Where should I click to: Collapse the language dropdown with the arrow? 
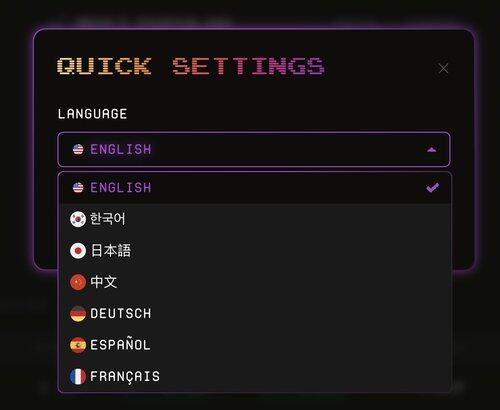pos(432,150)
